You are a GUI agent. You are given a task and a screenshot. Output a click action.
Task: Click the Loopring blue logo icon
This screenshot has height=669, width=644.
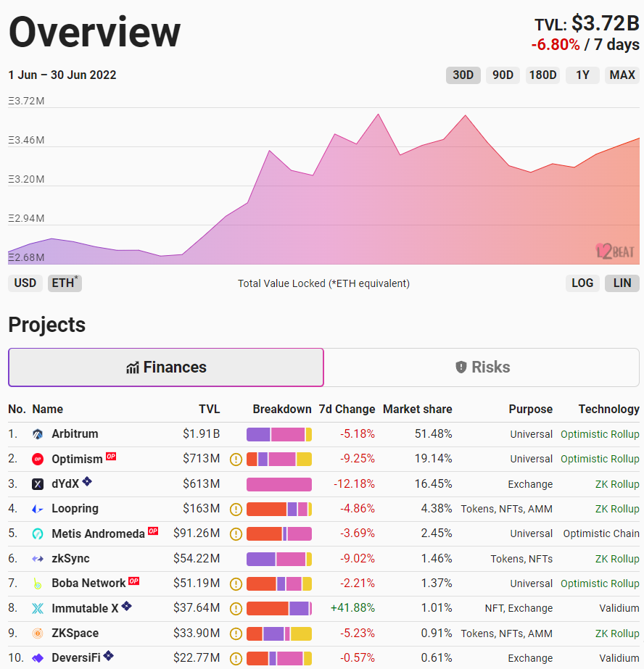(38, 509)
